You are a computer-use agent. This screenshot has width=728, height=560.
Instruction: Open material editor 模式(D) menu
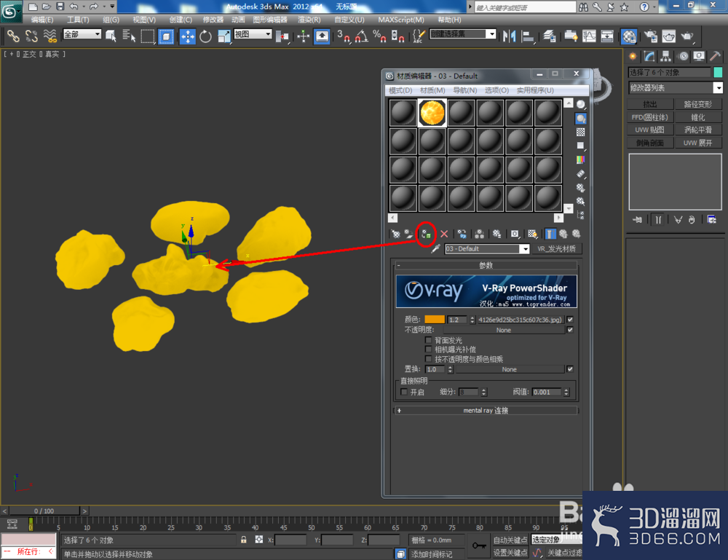click(x=400, y=90)
